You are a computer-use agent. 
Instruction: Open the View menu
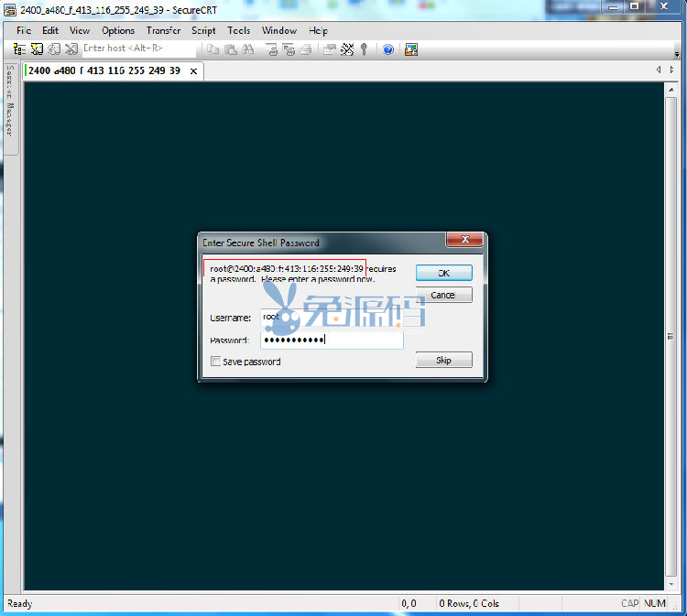pos(80,30)
